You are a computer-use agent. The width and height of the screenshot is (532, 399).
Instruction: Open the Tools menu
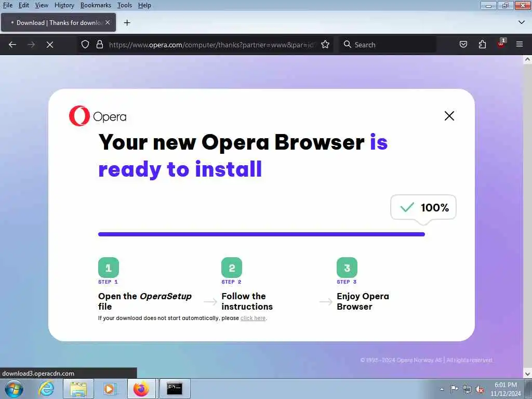tap(125, 5)
